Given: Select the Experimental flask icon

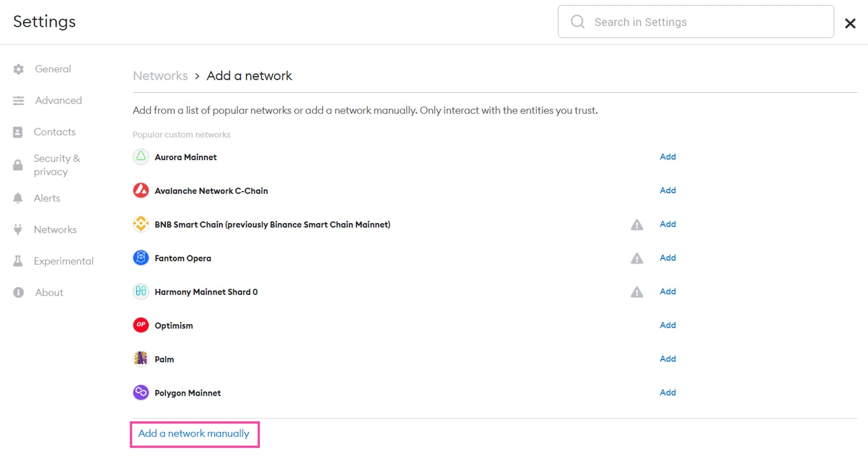Looking at the screenshot, I should tap(18, 260).
